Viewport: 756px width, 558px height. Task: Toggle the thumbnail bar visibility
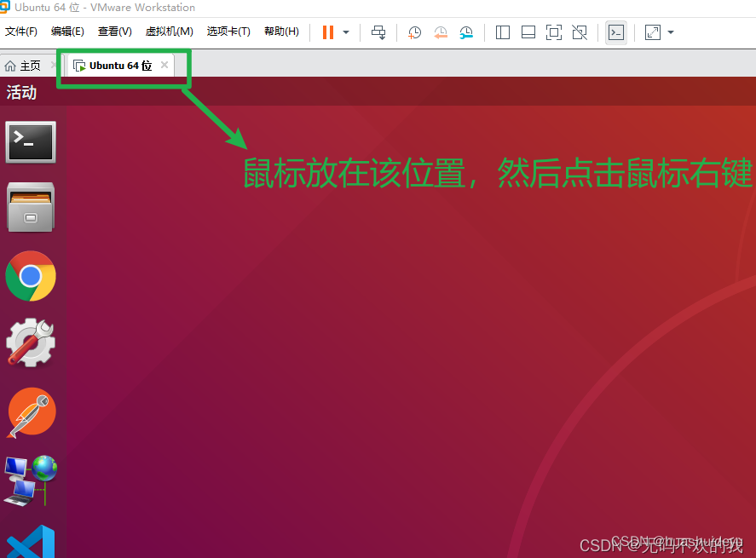click(528, 32)
